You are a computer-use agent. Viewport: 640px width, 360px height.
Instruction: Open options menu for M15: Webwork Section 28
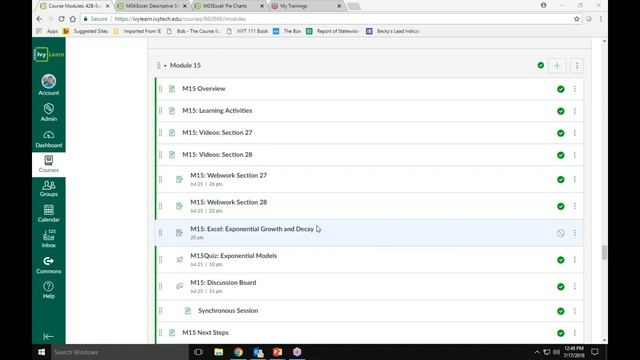[575, 206]
